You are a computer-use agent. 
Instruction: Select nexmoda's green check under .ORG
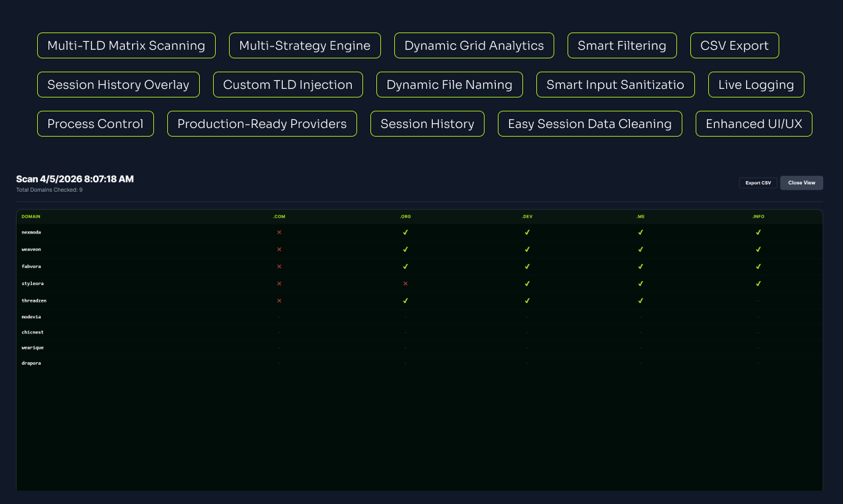click(405, 232)
